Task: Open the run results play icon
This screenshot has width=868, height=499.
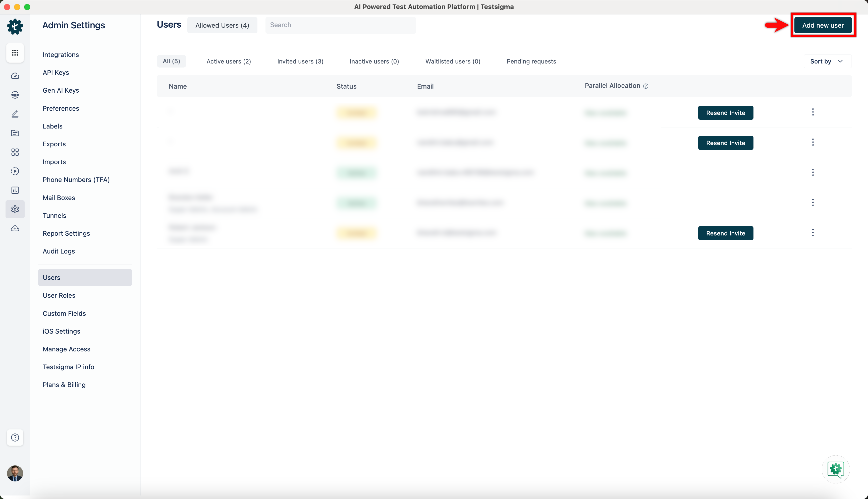Action: point(15,171)
